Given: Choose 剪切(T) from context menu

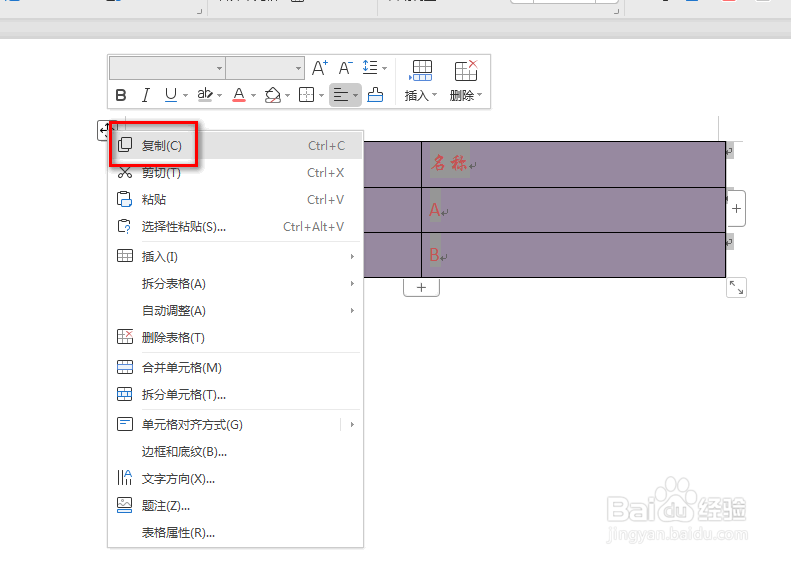Looking at the screenshot, I should click(236, 173).
